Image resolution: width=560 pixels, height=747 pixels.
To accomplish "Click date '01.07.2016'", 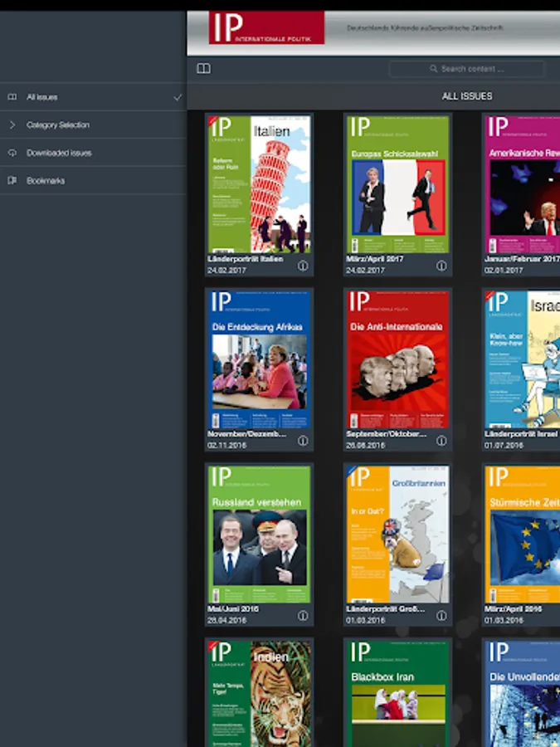I will pos(504,445).
